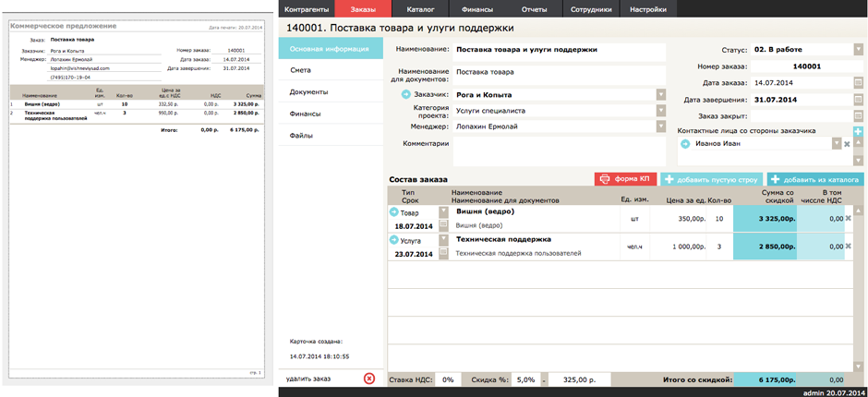Screen dimensions: 868x397
Task: Remove contact Иванов Иван with x icon
Action: click(847, 144)
